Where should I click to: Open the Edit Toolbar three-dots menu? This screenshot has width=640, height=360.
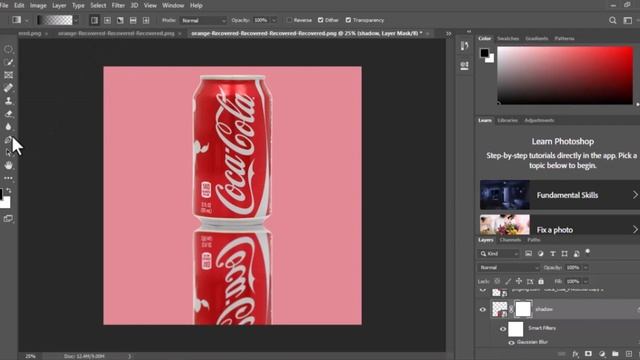[x=8, y=178]
